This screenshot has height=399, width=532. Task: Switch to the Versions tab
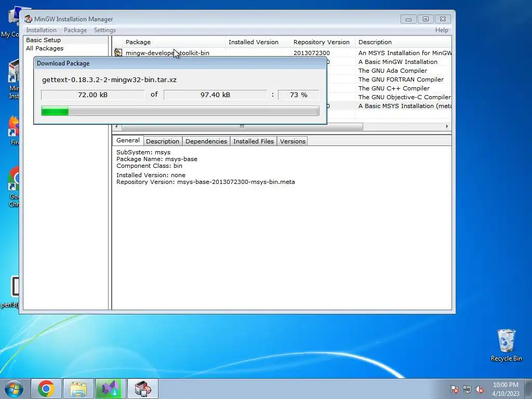coord(292,141)
